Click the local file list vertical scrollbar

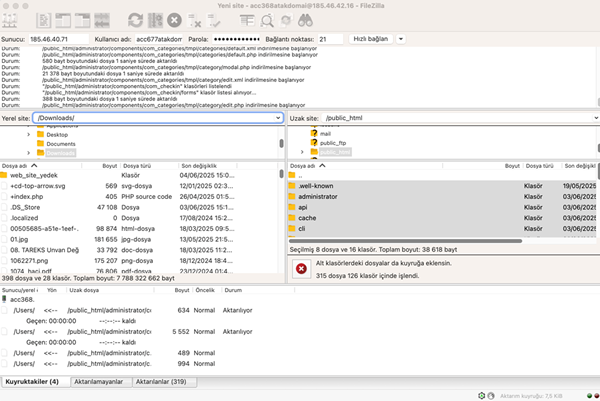click(281, 174)
